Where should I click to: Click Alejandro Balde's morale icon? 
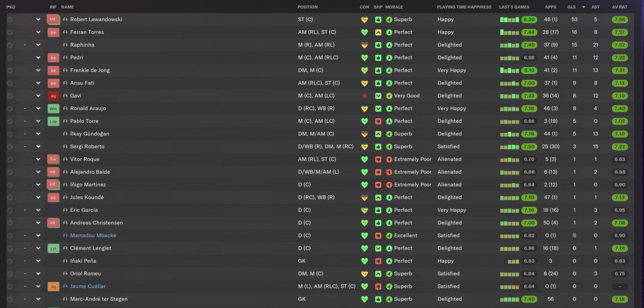(x=389, y=172)
